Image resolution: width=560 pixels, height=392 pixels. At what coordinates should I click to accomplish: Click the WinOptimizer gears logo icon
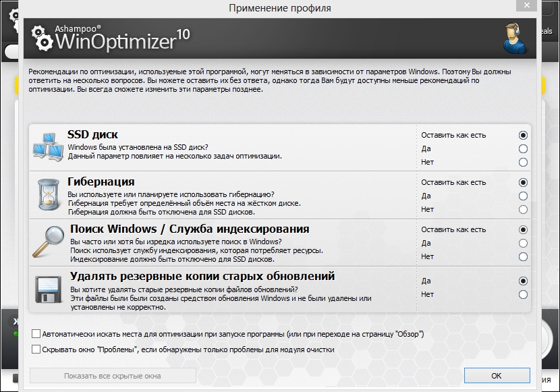pyautogui.click(x=43, y=38)
